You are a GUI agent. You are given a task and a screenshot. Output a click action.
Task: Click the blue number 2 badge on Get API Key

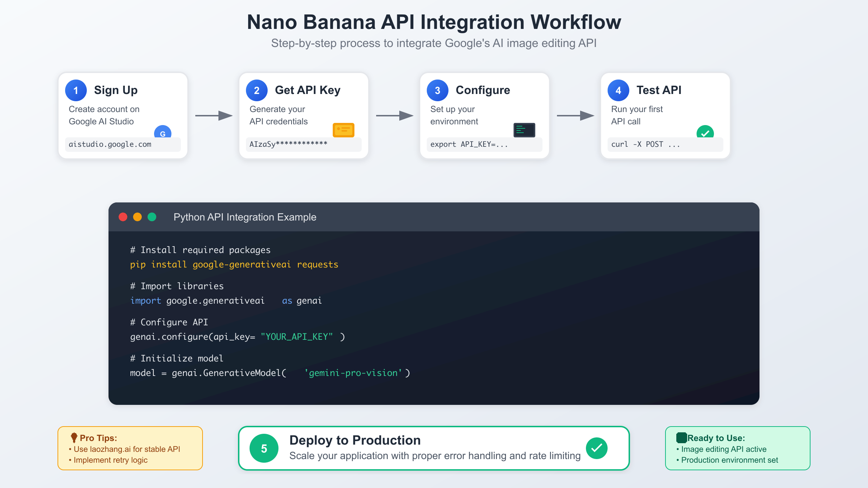pos(257,90)
